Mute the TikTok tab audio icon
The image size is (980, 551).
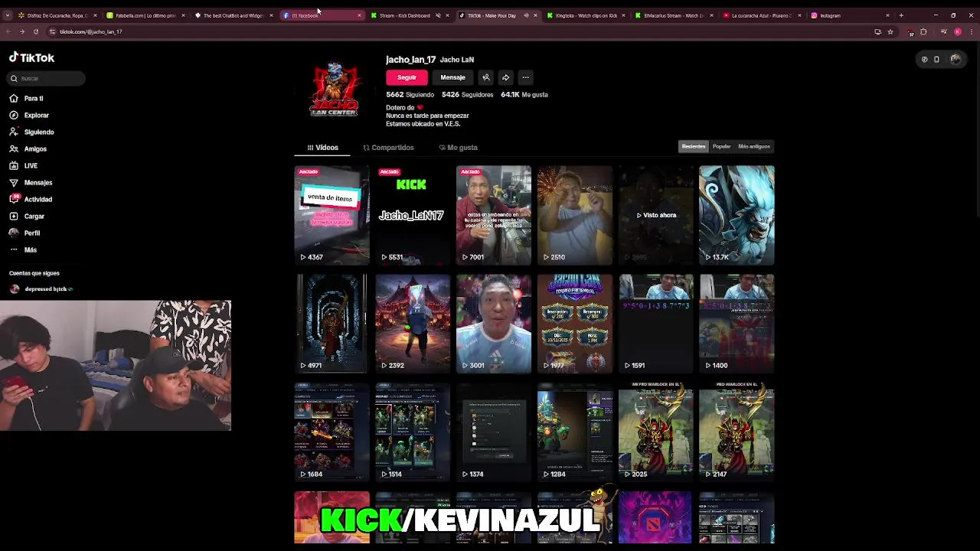[x=526, y=15]
